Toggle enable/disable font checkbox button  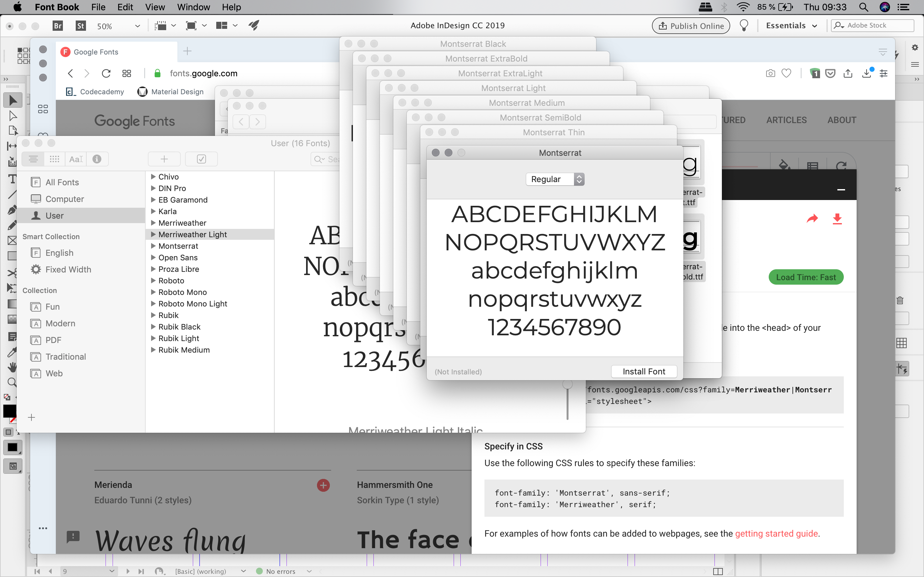201,159
